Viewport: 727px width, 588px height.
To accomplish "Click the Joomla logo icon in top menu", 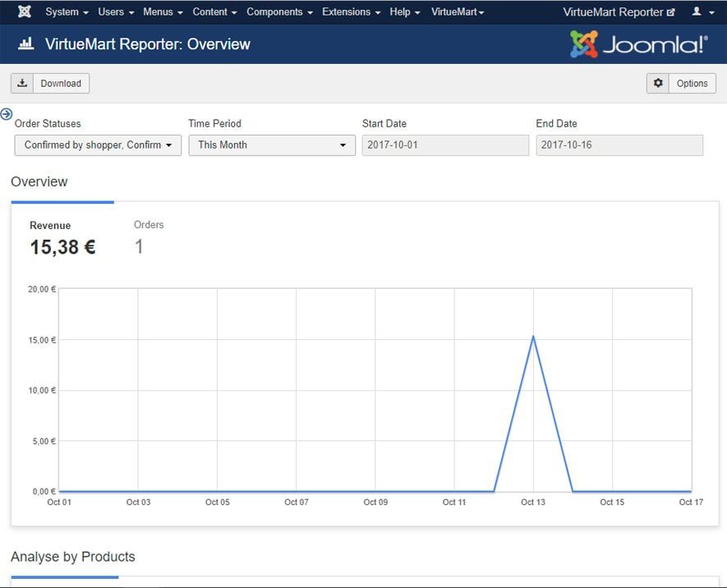I will coord(25,11).
